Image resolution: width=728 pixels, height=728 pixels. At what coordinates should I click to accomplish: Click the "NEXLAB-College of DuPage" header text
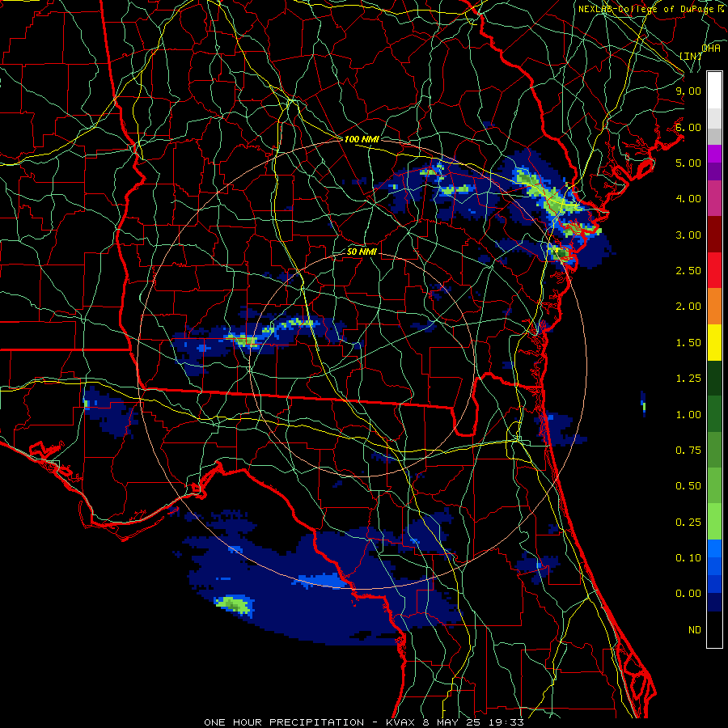pos(645,9)
